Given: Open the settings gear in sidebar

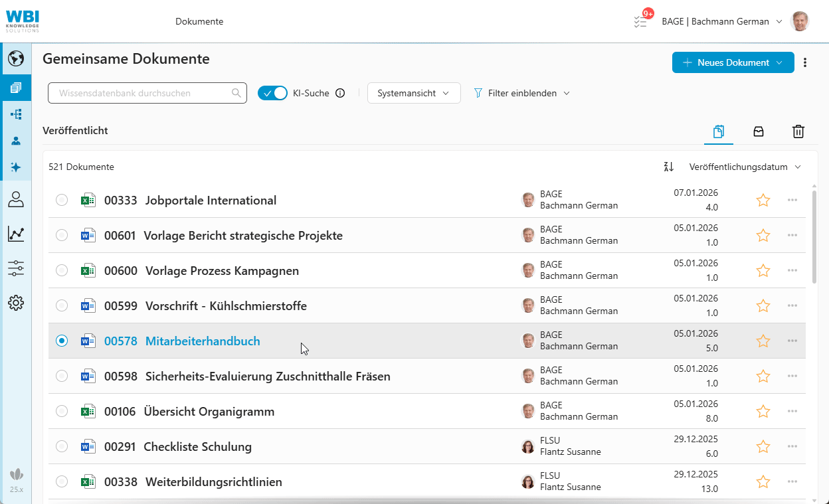Looking at the screenshot, I should 16,303.
